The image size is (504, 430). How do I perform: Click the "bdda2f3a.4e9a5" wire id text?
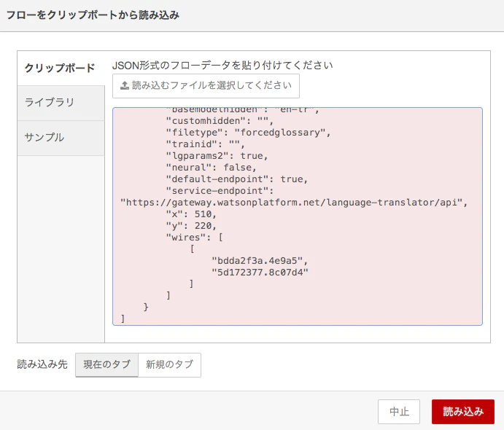260,261
